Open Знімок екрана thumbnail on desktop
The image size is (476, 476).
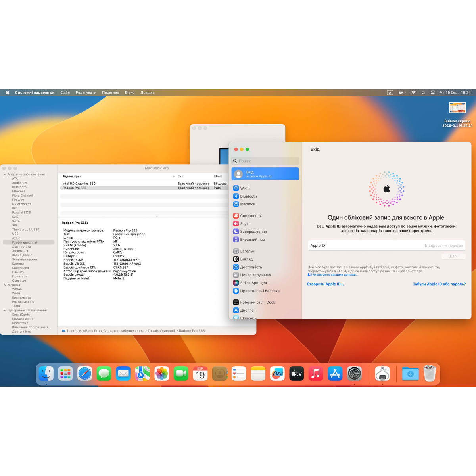457,107
